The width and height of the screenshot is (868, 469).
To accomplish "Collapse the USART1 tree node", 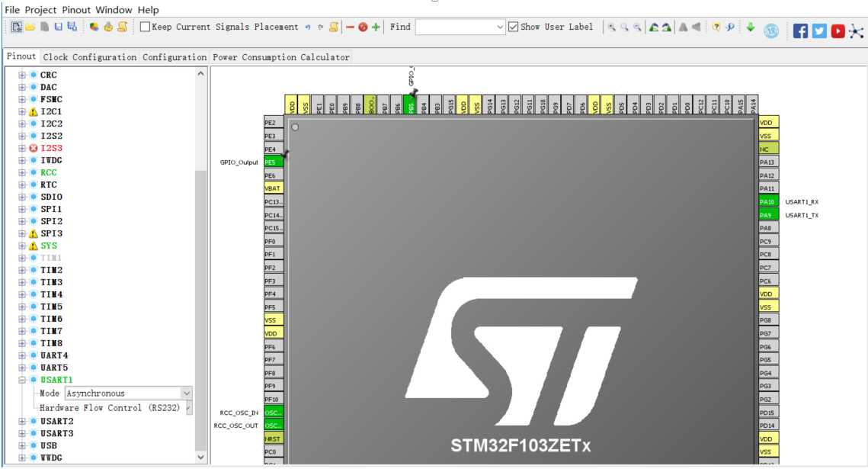I will click(21, 380).
